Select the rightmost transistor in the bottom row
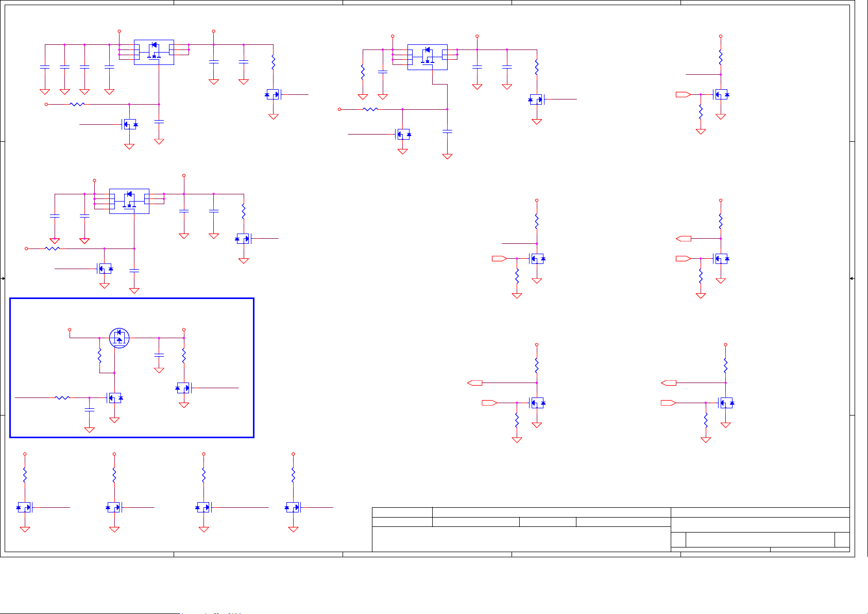The height and width of the screenshot is (614, 868). coord(293,508)
